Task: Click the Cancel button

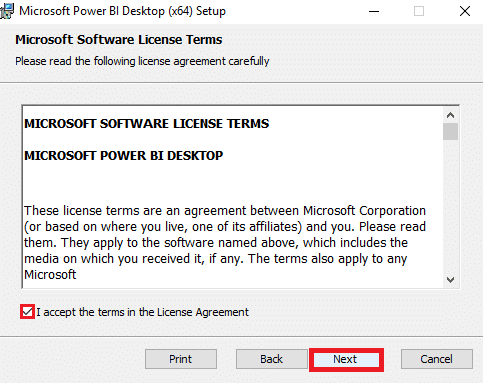Action: point(437,359)
